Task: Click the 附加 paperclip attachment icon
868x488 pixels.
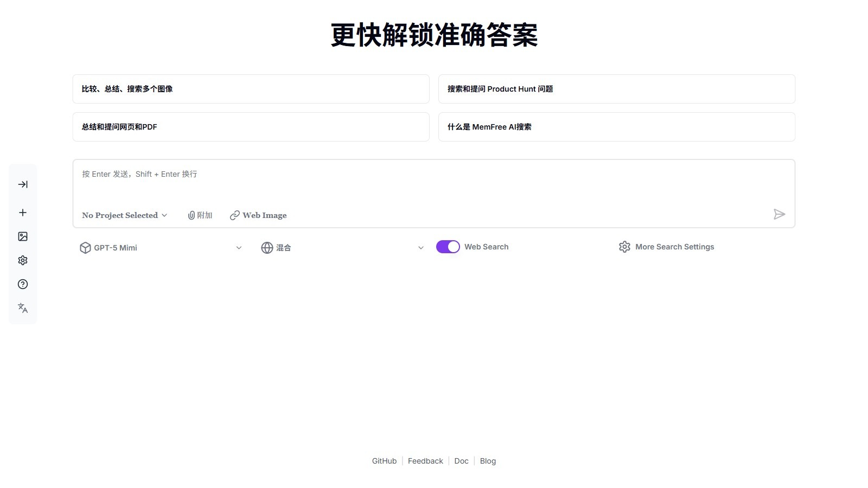Action: [199, 215]
